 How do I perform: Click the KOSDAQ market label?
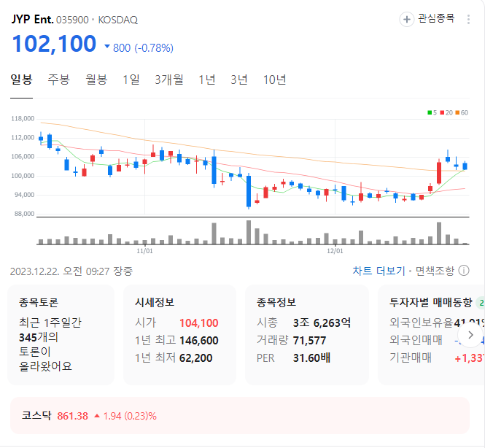click(118, 20)
